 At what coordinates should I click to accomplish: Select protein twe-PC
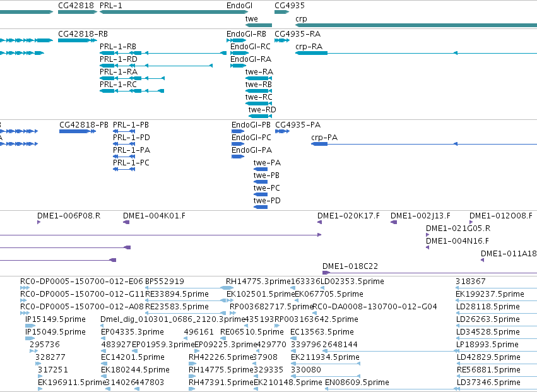pos(261,194)
